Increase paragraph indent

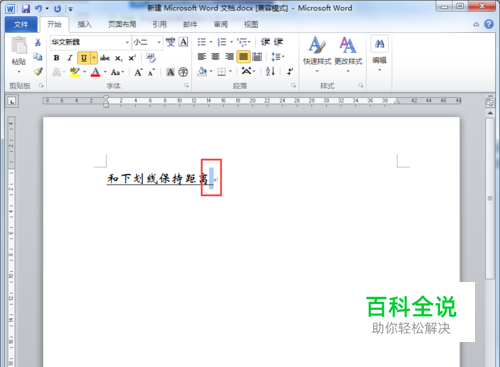pyautogui.click(x=278, y=42)
